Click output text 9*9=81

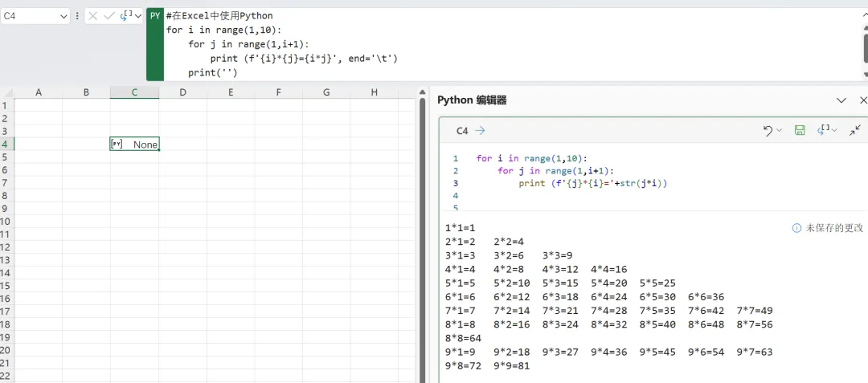(x=512, y=365)
